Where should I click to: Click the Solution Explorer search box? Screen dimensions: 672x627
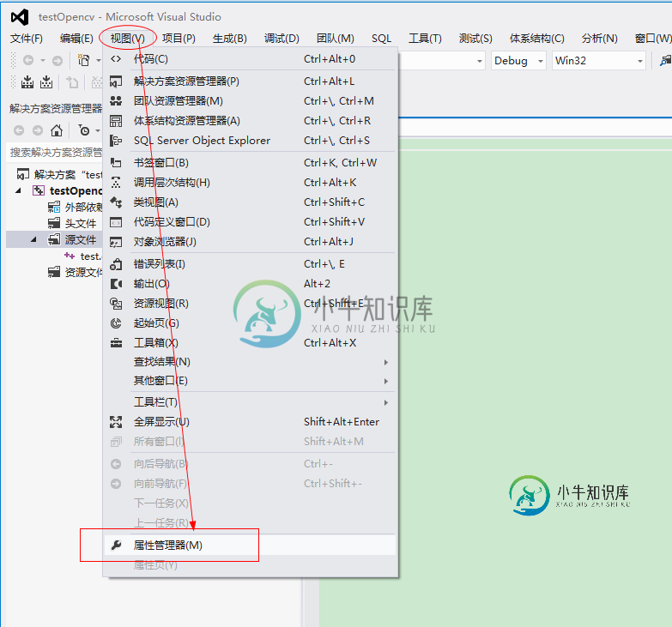point(55,152)
